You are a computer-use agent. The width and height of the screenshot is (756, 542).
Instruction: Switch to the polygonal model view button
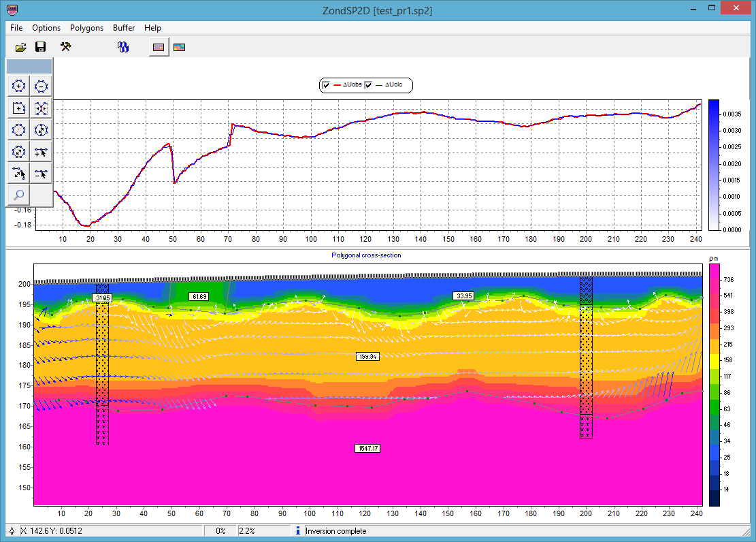coord(179,47)
